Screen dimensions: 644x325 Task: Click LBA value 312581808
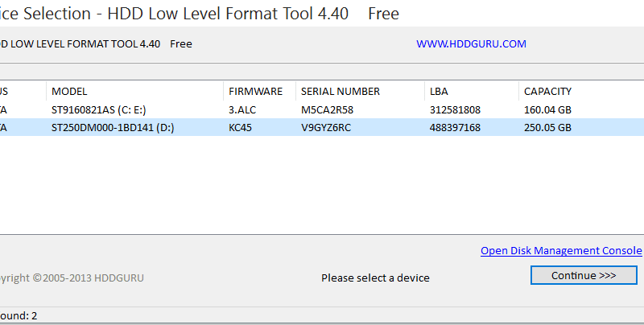[x=455, y=110]
